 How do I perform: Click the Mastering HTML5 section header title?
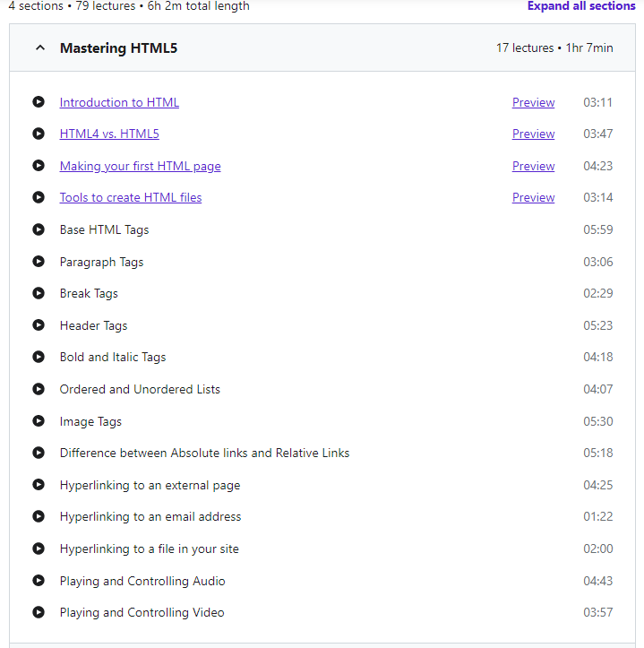pos(118,48)
